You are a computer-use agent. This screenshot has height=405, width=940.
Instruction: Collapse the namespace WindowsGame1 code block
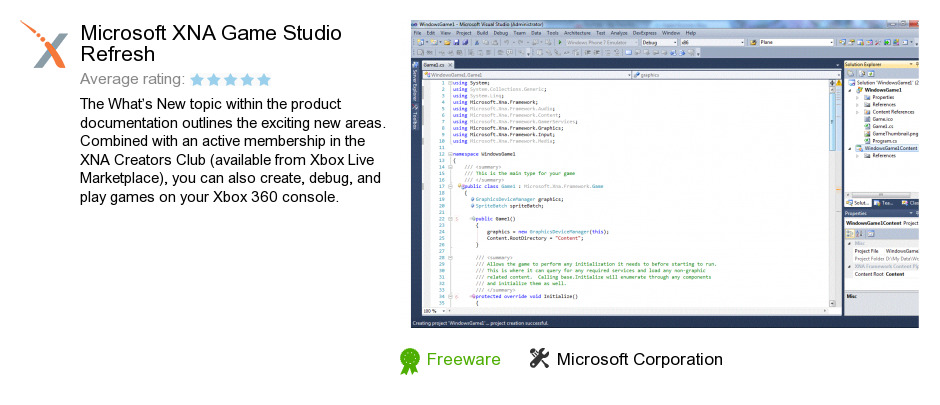pos(450,154)
